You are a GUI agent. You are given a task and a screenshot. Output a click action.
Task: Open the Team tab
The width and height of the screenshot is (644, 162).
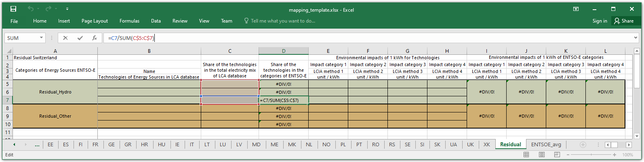[227, 21]
